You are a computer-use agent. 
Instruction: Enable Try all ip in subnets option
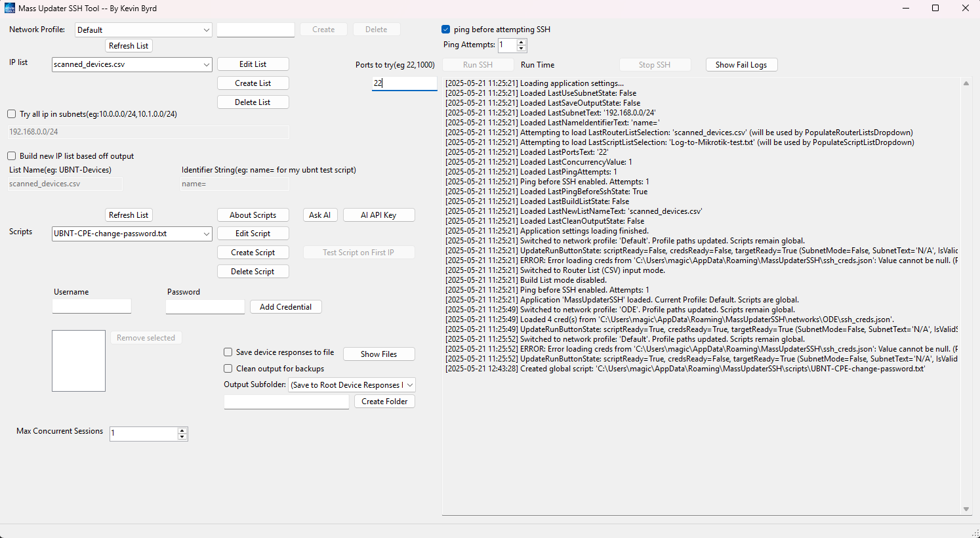pyautogui.click(x=11, y=114)
